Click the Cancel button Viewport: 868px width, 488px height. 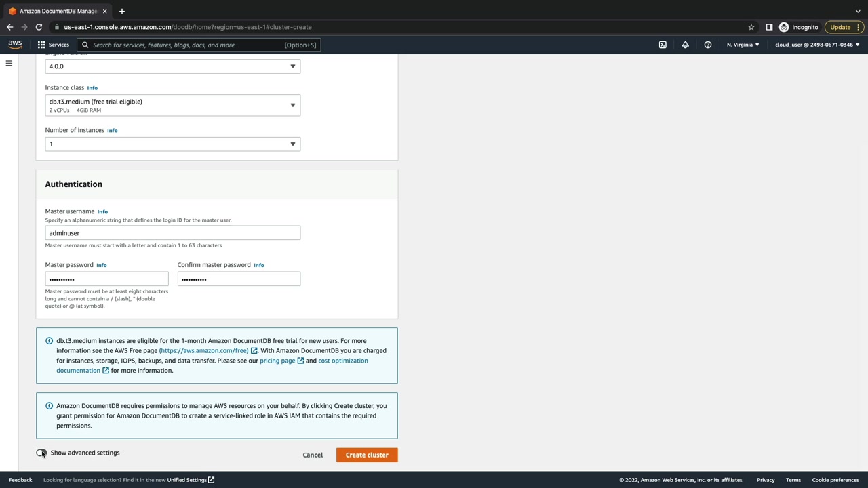[313, 455]
